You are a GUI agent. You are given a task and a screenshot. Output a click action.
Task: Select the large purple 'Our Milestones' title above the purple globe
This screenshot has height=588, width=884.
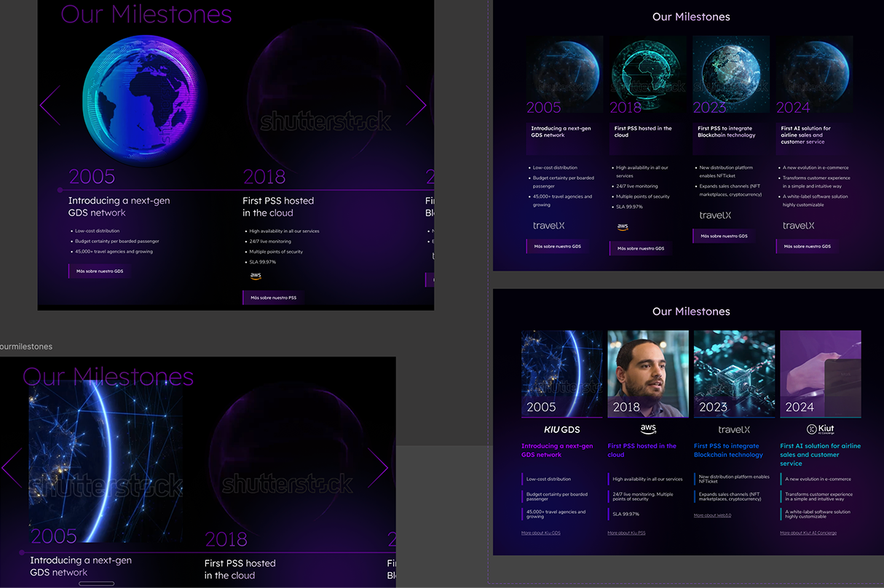click(146, 14)
